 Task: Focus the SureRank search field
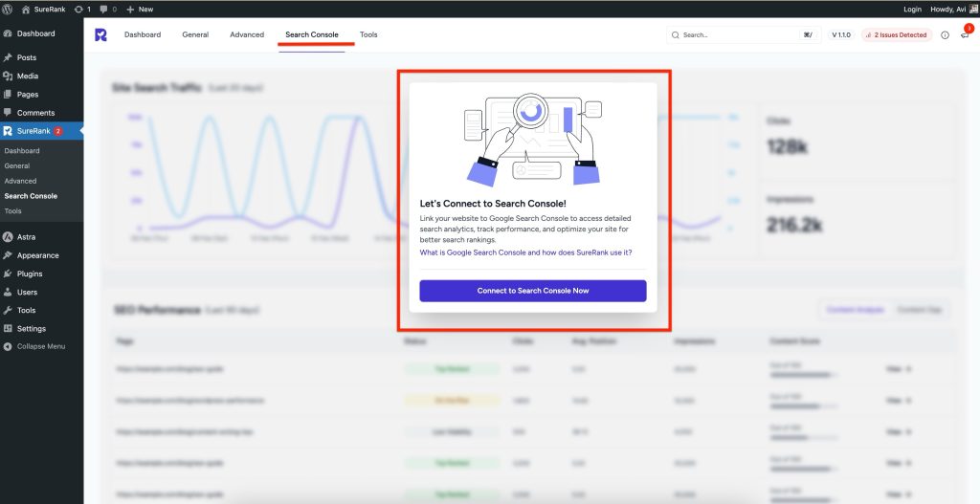coord(744,35)
